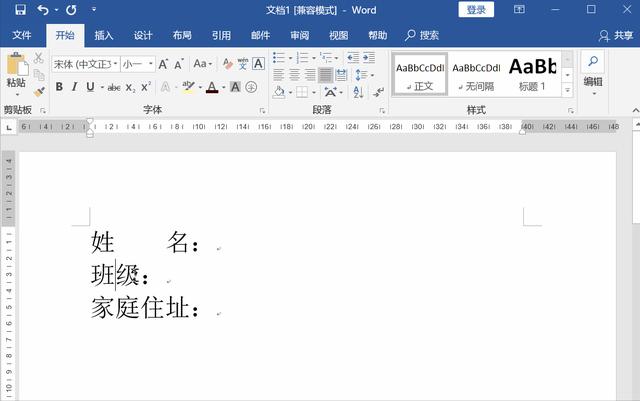Open the borders button

tap(302, 92)
